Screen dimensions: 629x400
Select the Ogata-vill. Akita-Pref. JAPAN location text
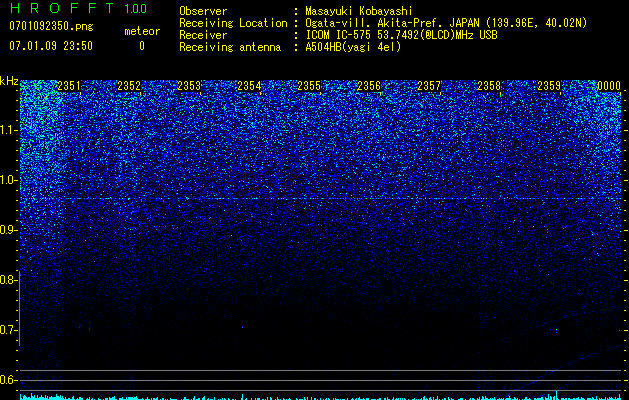[446, 23]
